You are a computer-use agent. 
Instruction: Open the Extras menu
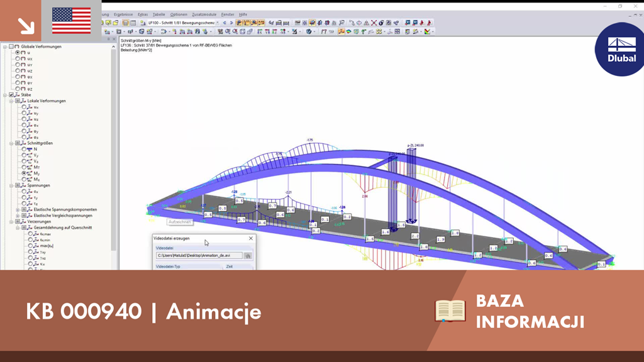tap(143, 14)
